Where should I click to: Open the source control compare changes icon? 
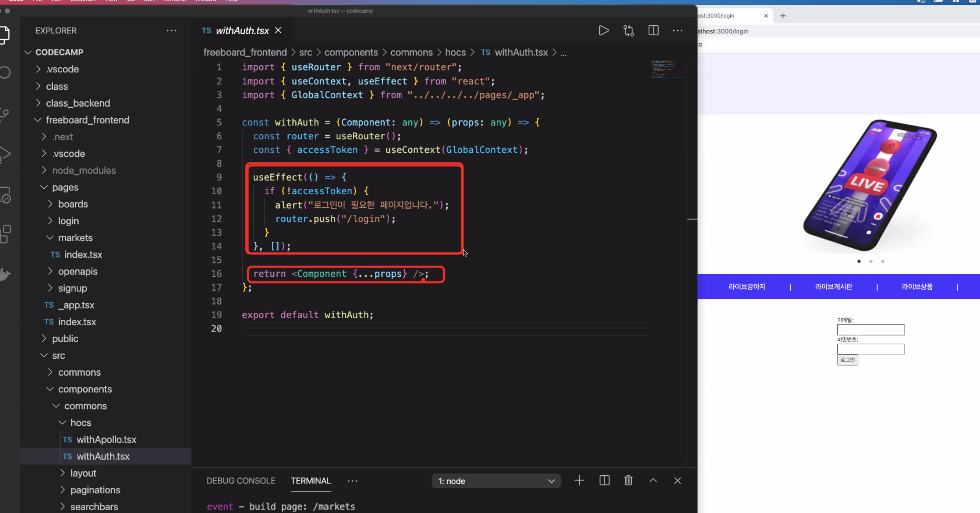[x=628, y=30]
